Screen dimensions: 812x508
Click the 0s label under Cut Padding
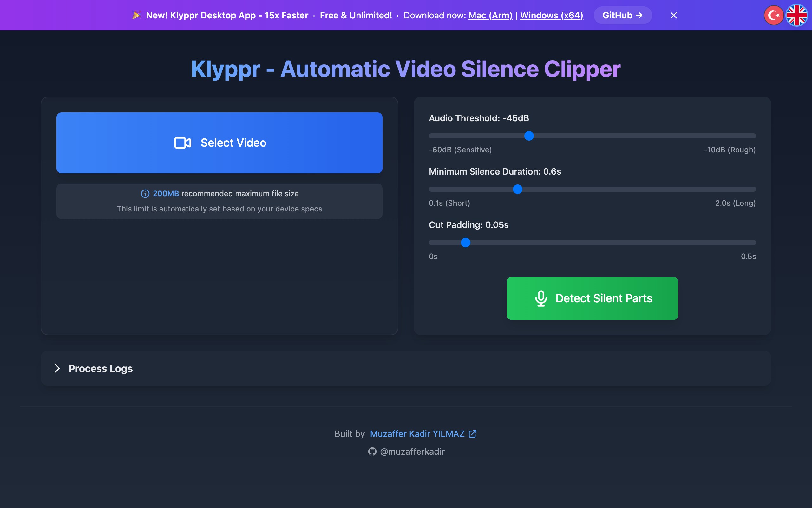[433, 257]
